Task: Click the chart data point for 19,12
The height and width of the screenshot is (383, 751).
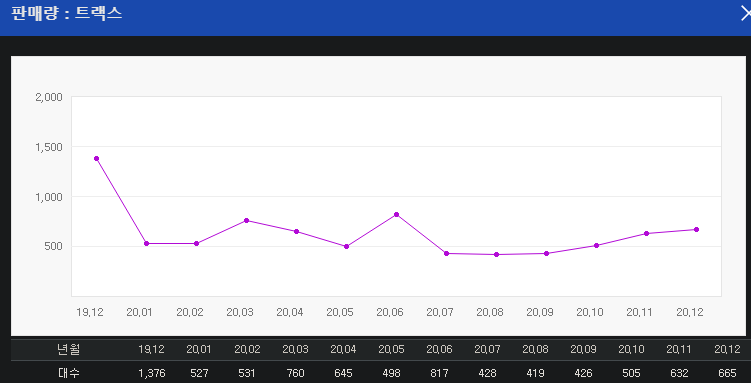Action: pos(96,158)
